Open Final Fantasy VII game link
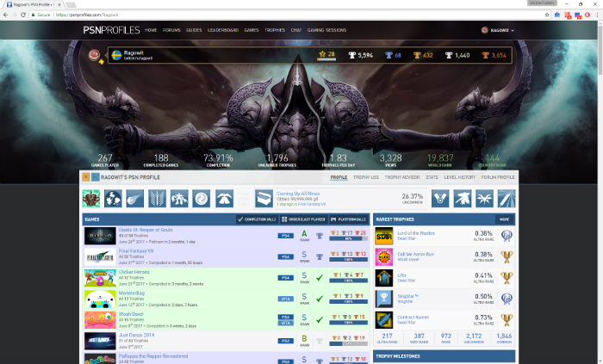The height and width of the screenshot is (364, 603). pos(136,250)
